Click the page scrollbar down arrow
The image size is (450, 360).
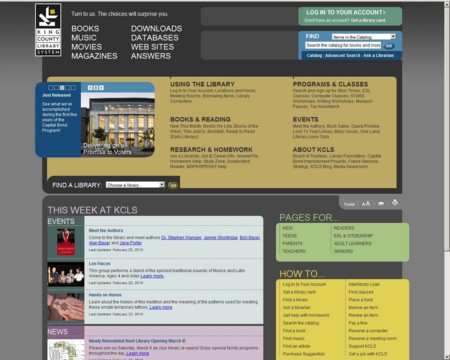click(x=447, y=357)
